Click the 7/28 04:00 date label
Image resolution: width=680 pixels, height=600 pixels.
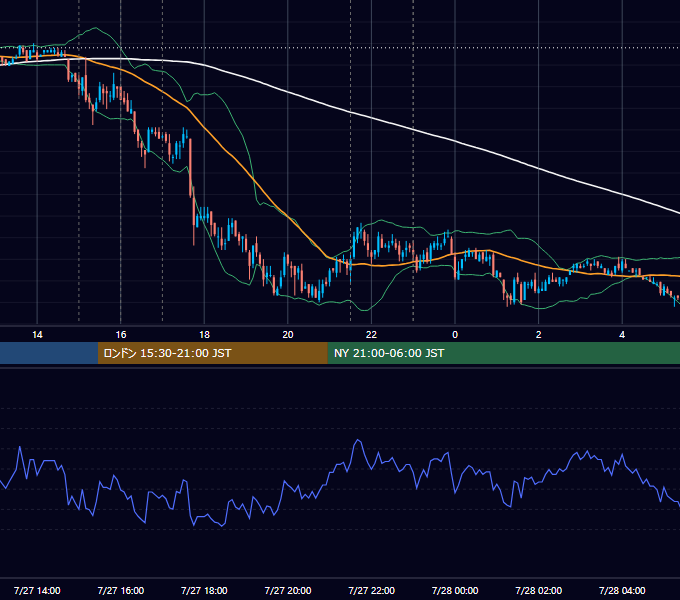click(622, 590)
